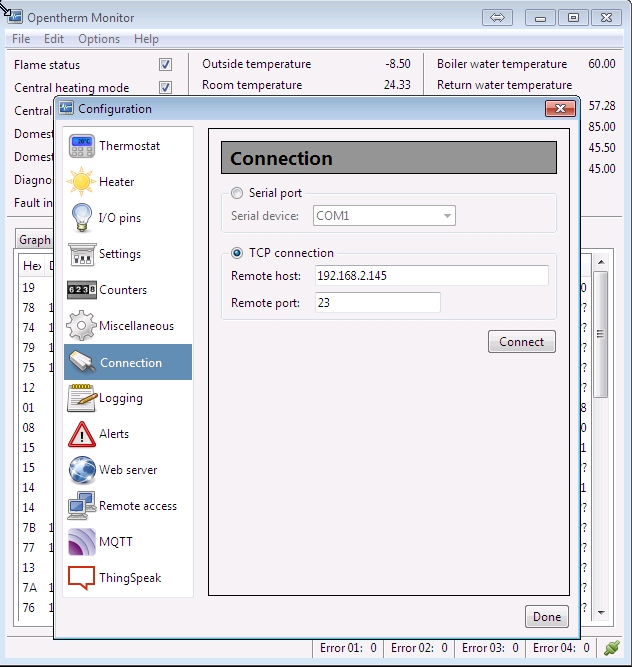The image size is (632, 667).
Task: Select the Heater sun icon
Action: click(81, 182)
